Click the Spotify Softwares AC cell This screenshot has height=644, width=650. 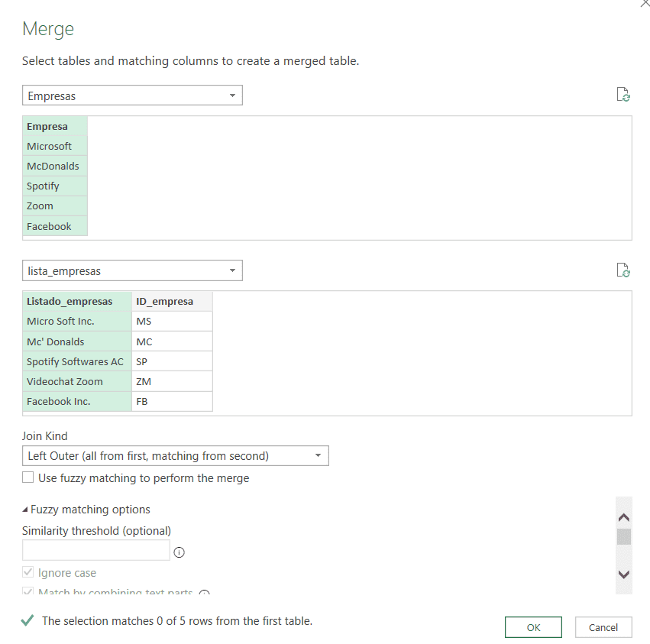tap(77, 361)
